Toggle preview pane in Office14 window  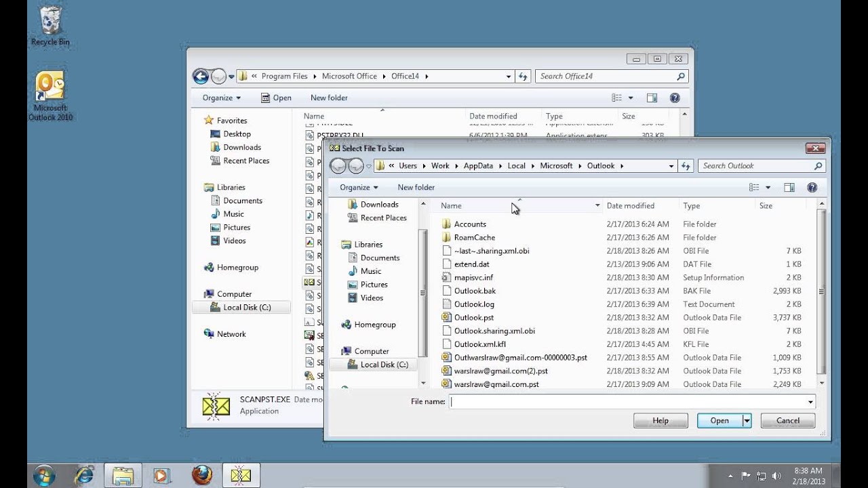point(652,98)
